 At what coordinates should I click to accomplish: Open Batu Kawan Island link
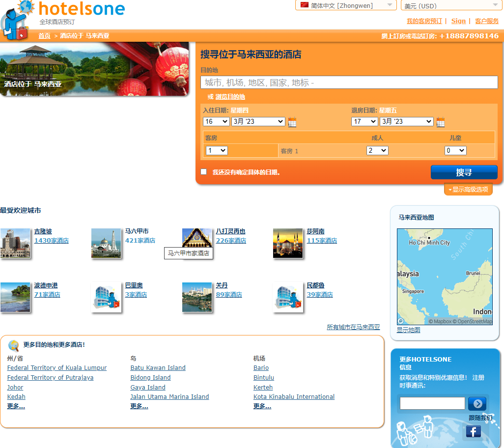[158, 367]
